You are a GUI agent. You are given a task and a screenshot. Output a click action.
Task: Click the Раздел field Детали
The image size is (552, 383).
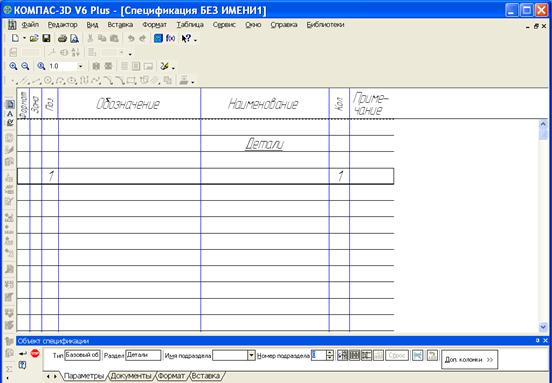point(143,355)
